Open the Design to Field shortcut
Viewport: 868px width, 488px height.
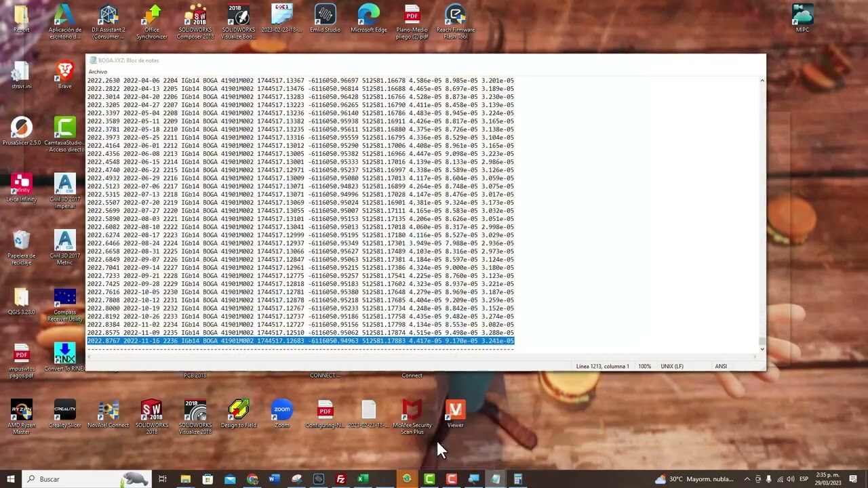pos(238,414)
